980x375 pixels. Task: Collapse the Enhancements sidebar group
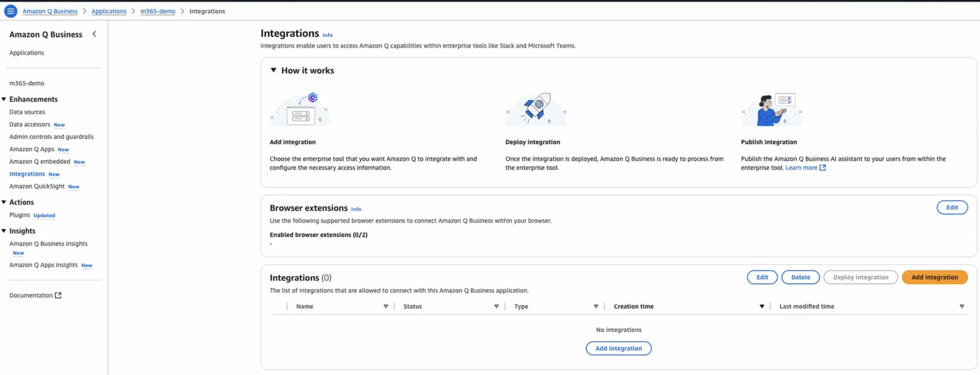[x=4, y=99]
